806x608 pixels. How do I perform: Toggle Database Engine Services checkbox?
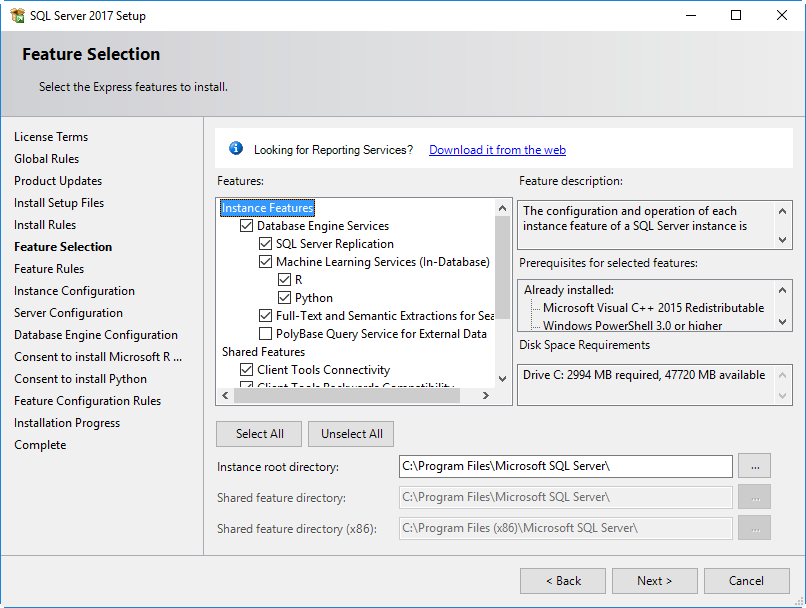pos(247,226)
